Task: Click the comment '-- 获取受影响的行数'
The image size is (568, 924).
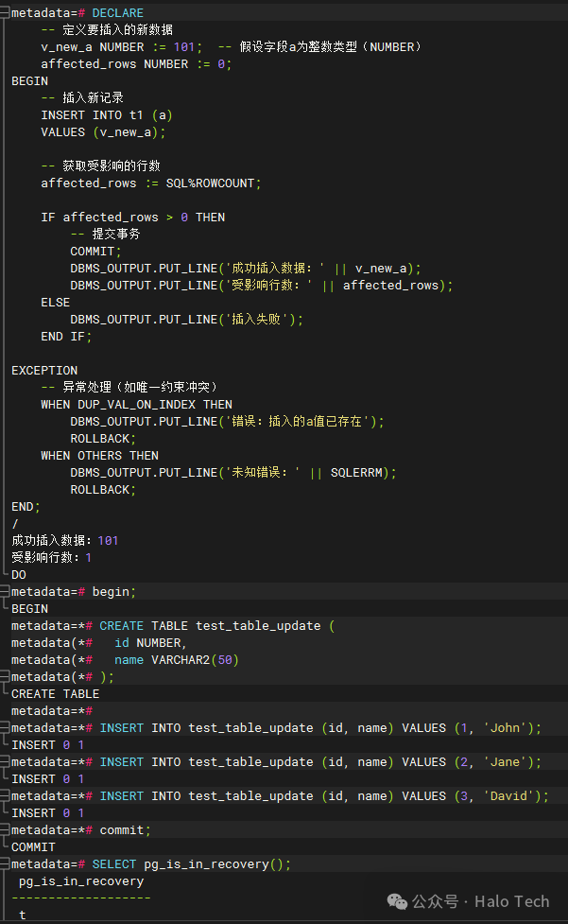Action: [x=100, y=166]
